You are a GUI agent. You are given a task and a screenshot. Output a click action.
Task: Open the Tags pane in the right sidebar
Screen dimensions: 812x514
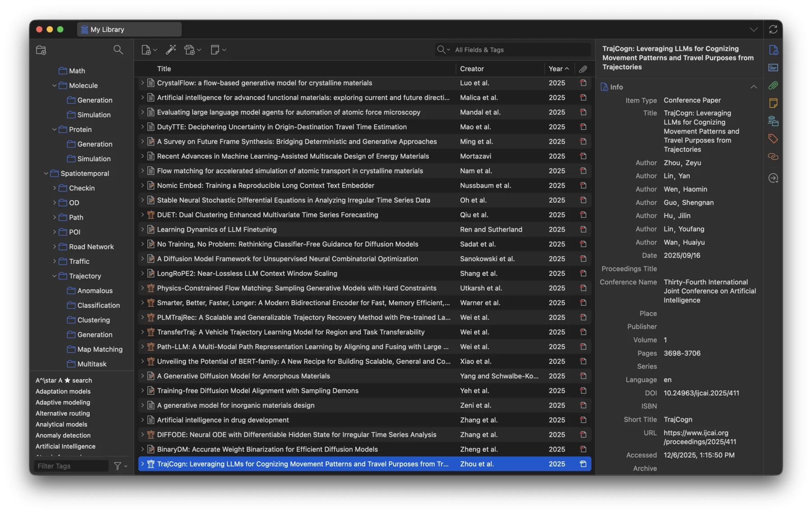(773, 139)
